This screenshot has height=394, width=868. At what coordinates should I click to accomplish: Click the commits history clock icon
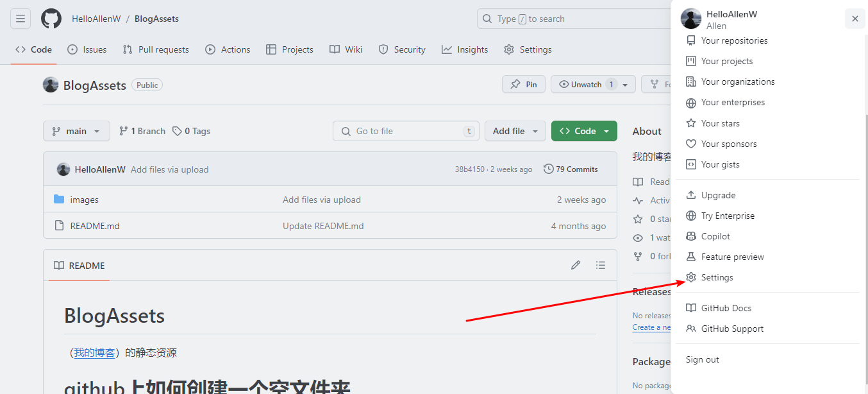coord(548,169)
